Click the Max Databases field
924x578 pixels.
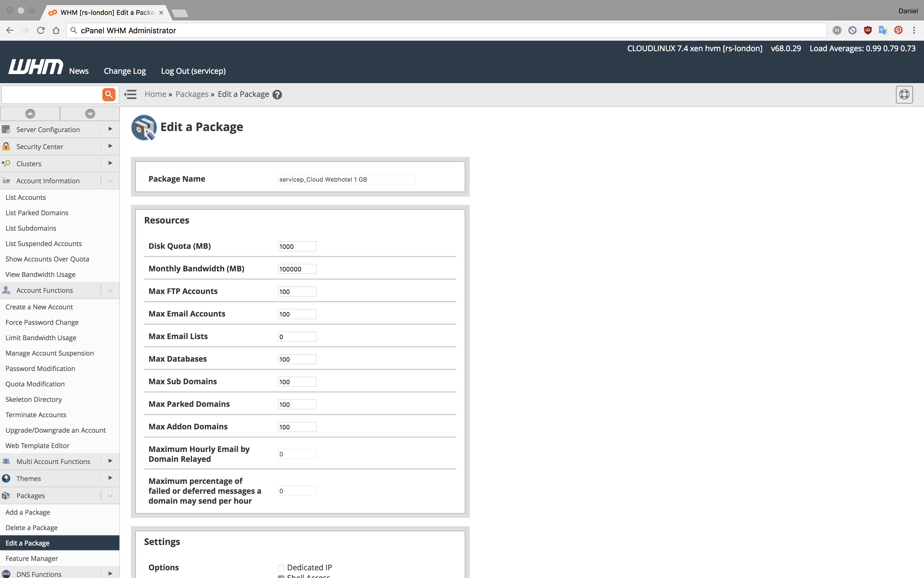297,359
